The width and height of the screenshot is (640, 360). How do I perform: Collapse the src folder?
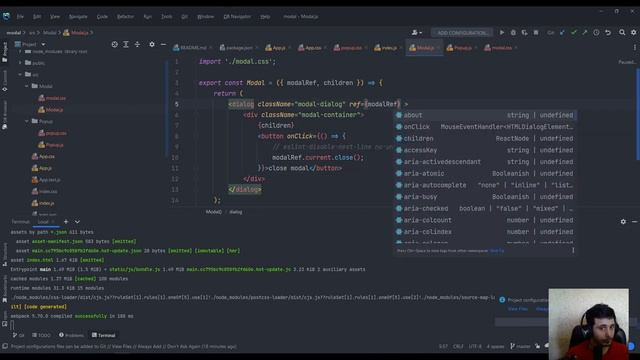coord(20,74)
